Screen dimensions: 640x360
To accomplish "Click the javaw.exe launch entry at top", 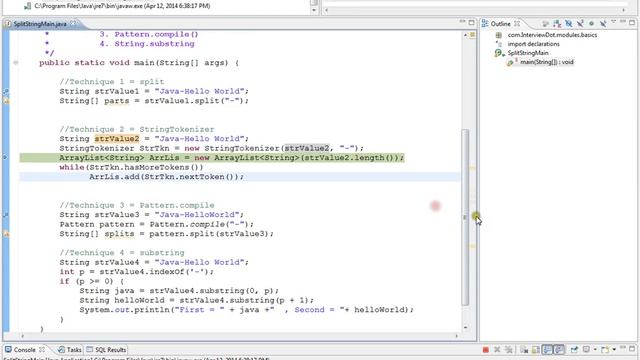I will [x=122, y=6].
